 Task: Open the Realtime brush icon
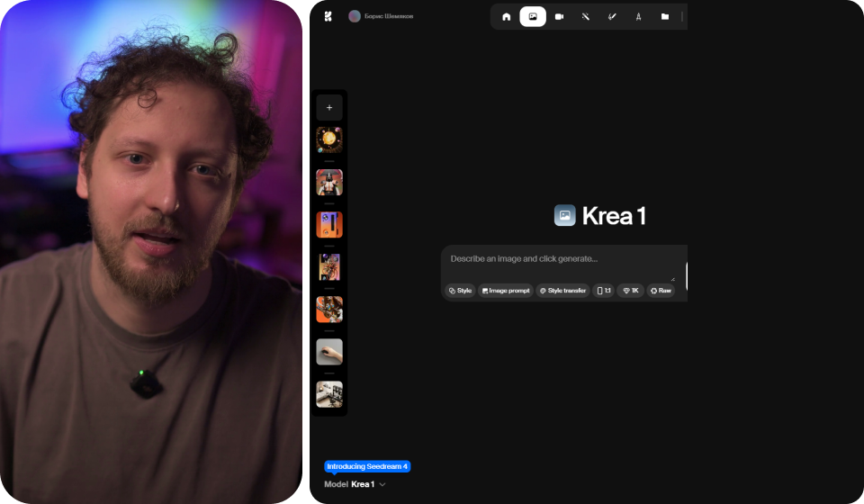612,17
